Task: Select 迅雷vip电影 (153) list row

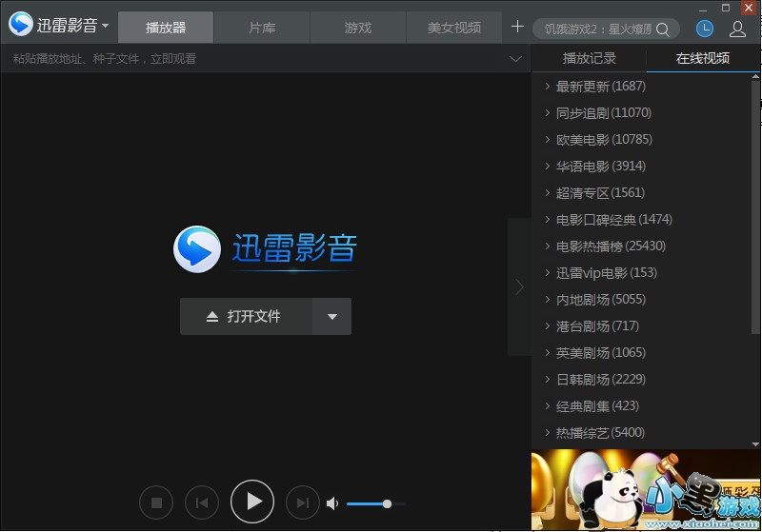Action: coord(641,273)
